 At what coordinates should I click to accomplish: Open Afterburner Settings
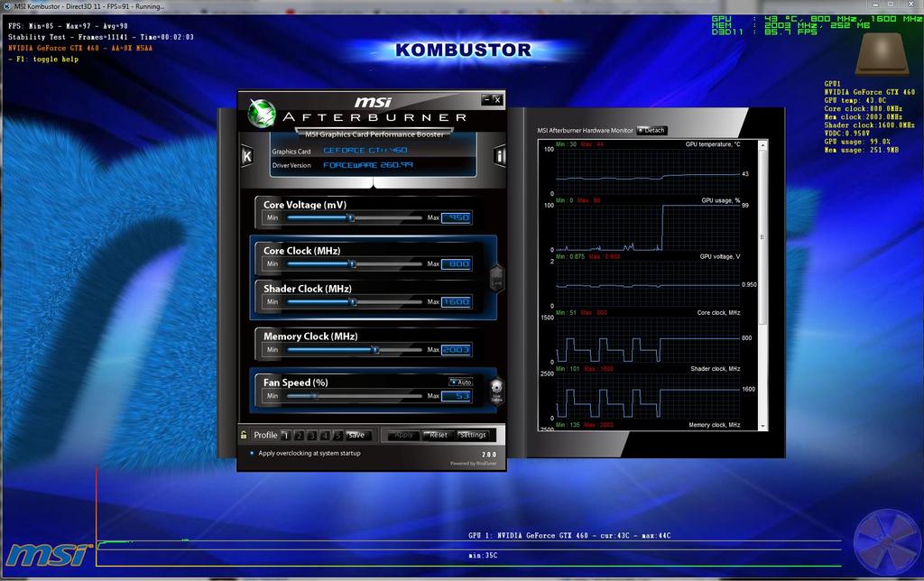[x=473, y=436]
